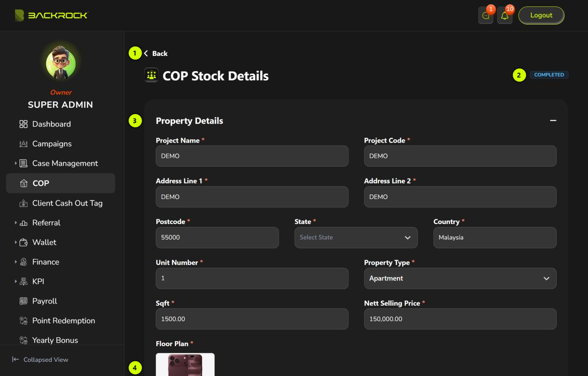The image size is (588, 376).
Task: Click the Collapsed View arrow icon
Action: 16,359
